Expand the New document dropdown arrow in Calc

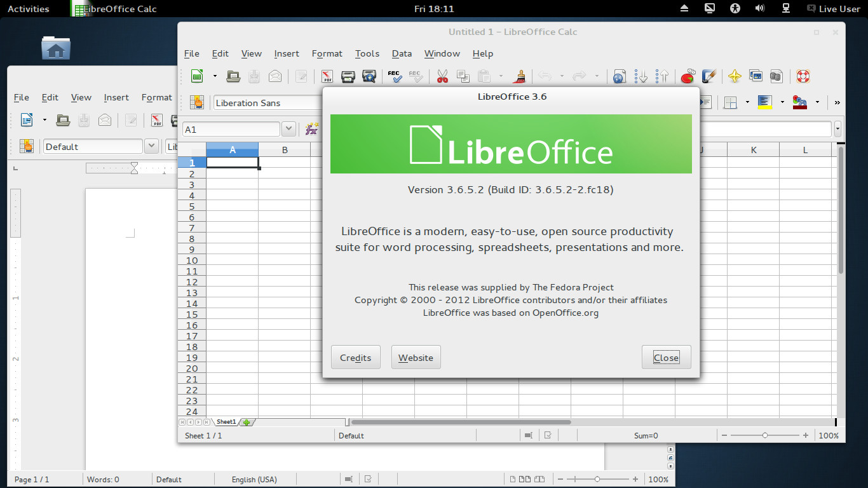click(215, 76)
